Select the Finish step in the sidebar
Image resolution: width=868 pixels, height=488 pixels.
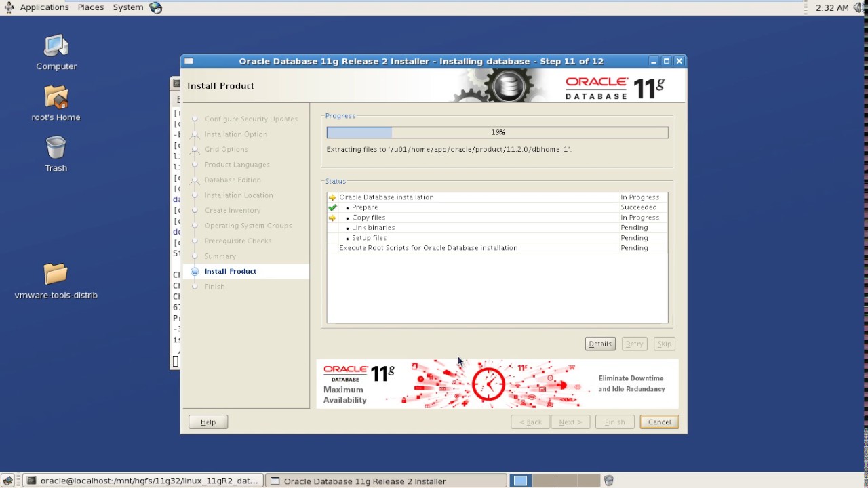click(x=214, y=287)
